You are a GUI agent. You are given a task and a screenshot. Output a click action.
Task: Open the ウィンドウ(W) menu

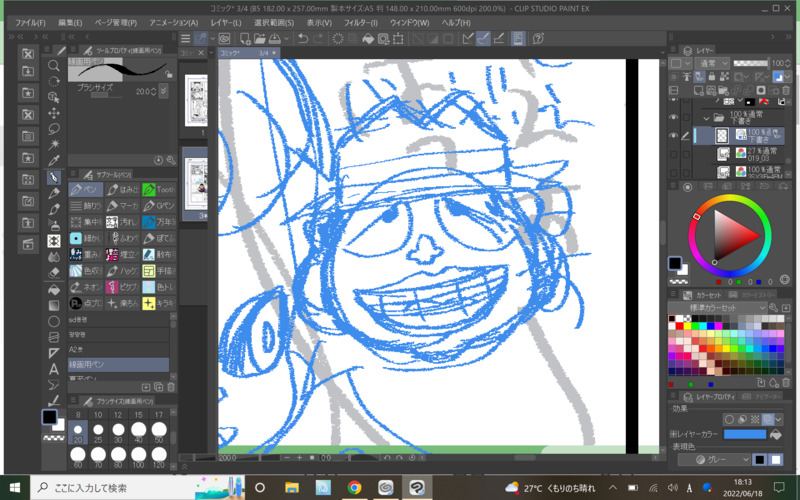[409, 23]
